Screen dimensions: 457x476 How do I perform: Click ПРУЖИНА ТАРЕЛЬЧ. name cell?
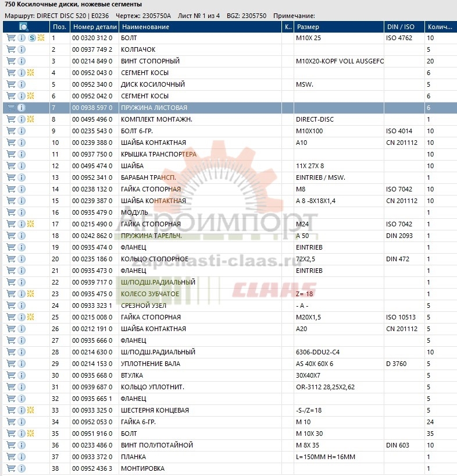click(x=151, y=236)
